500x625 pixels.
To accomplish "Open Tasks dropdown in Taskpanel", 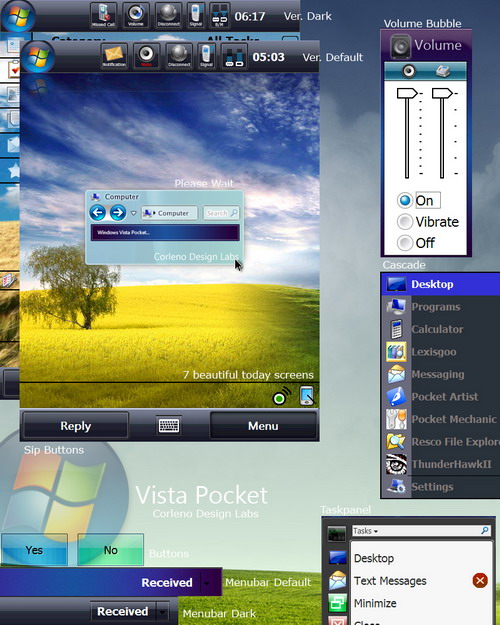I will 366,531.
